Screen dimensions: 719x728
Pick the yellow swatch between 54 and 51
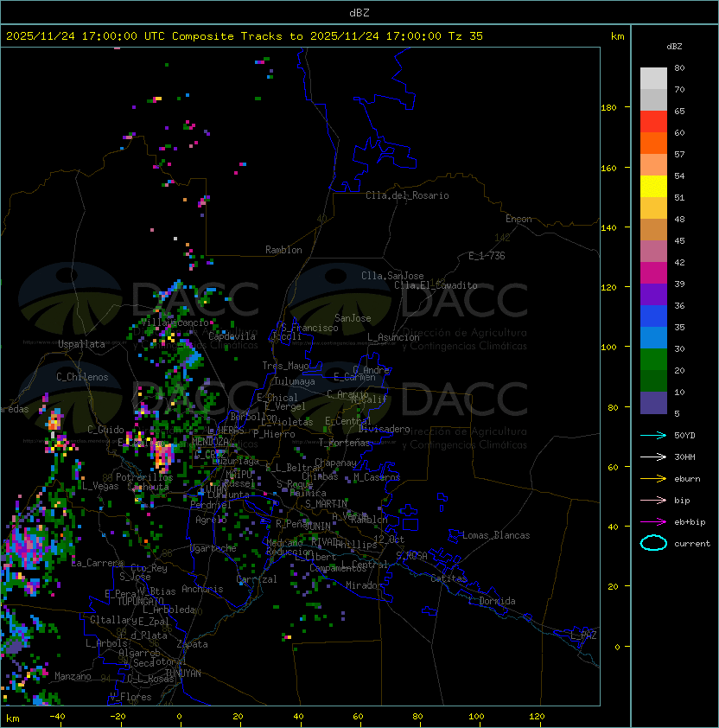click(x=653, y=187)
